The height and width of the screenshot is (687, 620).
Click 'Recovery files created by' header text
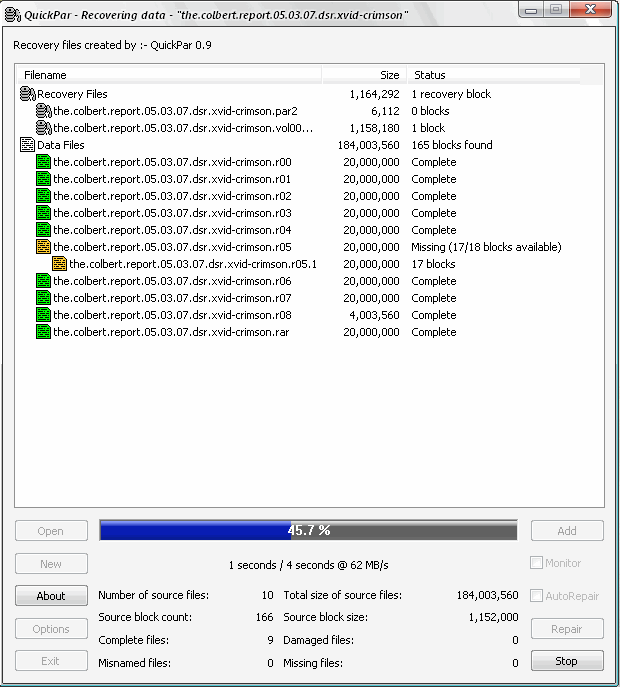(x=112, y=45)
